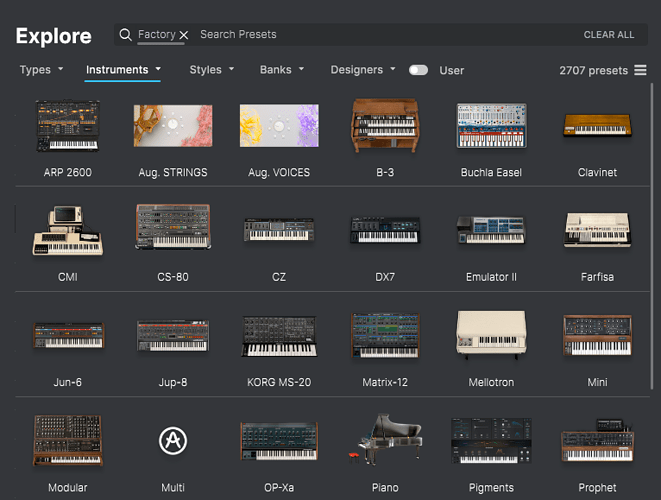Choose the CMI instrument icon
This screenshot has height=500, width=661.
(x=68, y=230)
